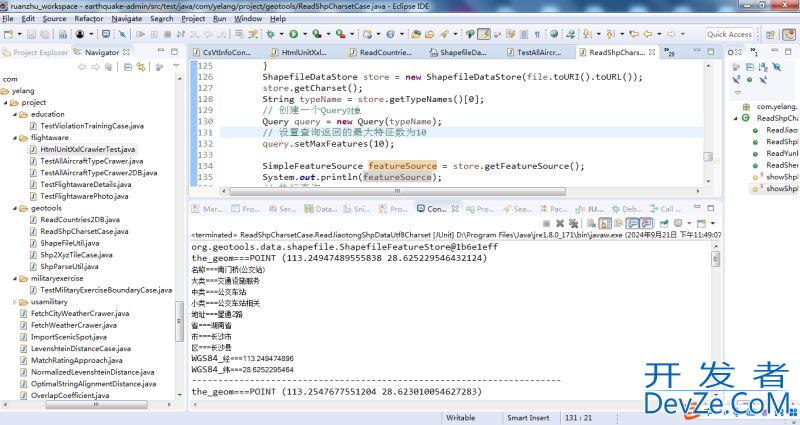Switch to the CsVtInfoCon... editor tab
The height and width of the screenshot is (425, 800).
coord(222,52)
